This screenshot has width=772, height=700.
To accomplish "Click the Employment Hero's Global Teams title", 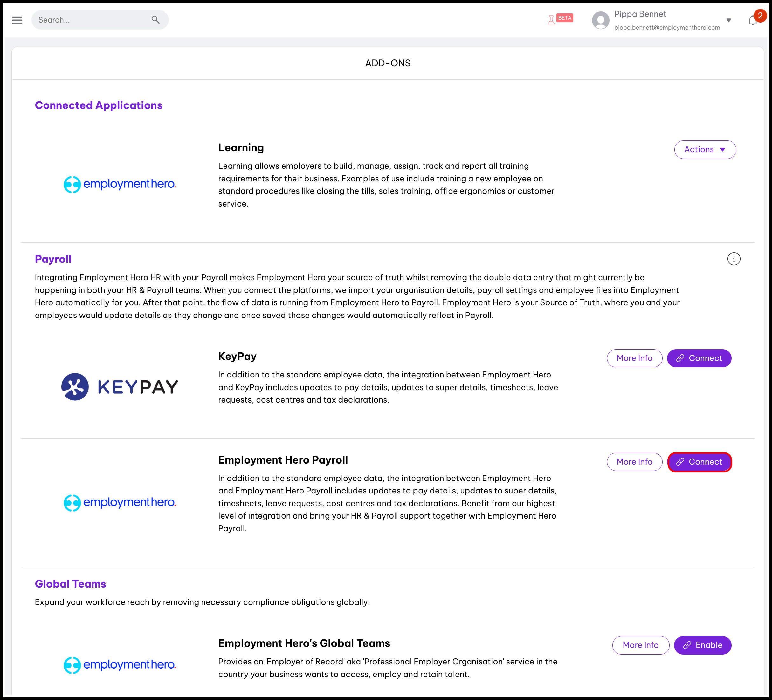I will [x=304, y=643].
